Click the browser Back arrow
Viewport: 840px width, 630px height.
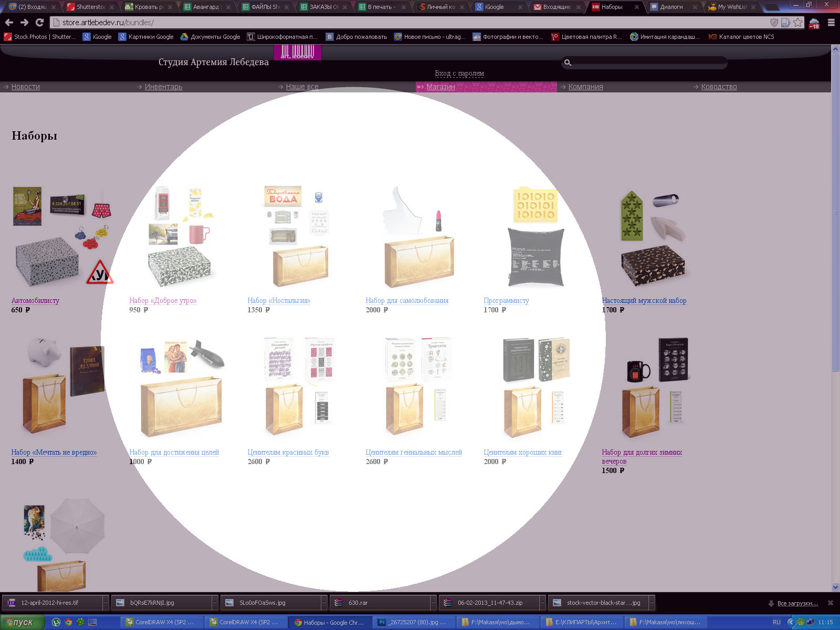9,23
